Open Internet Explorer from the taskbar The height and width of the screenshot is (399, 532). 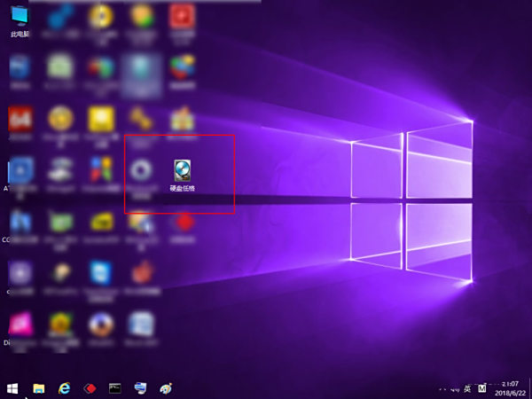pyautogui.click(x=64, y=388)
